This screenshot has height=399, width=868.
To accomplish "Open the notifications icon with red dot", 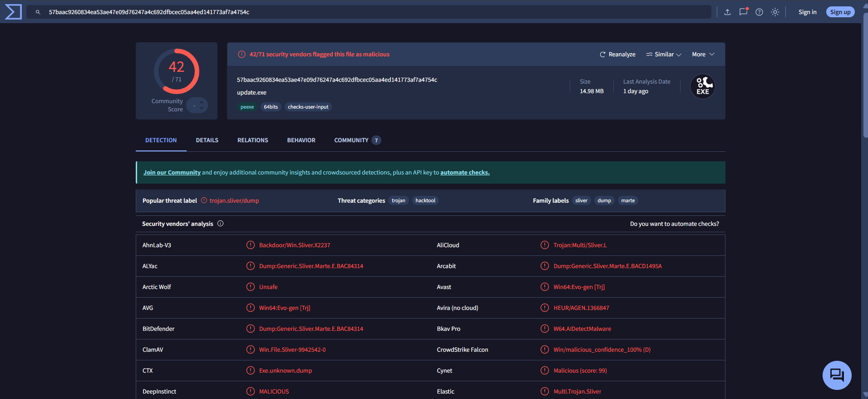I will tap(743, 12).
